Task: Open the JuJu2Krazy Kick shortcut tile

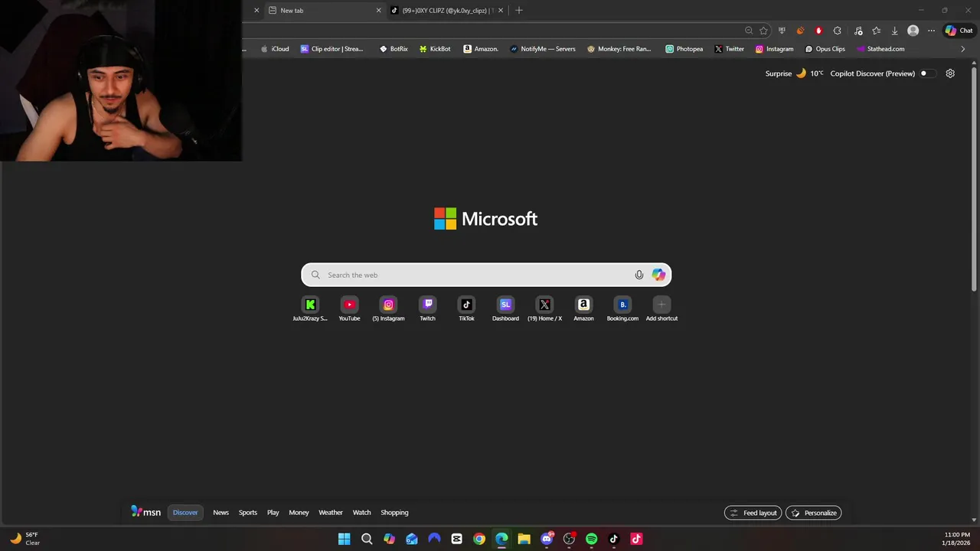Action: click(x=310, y=309)
